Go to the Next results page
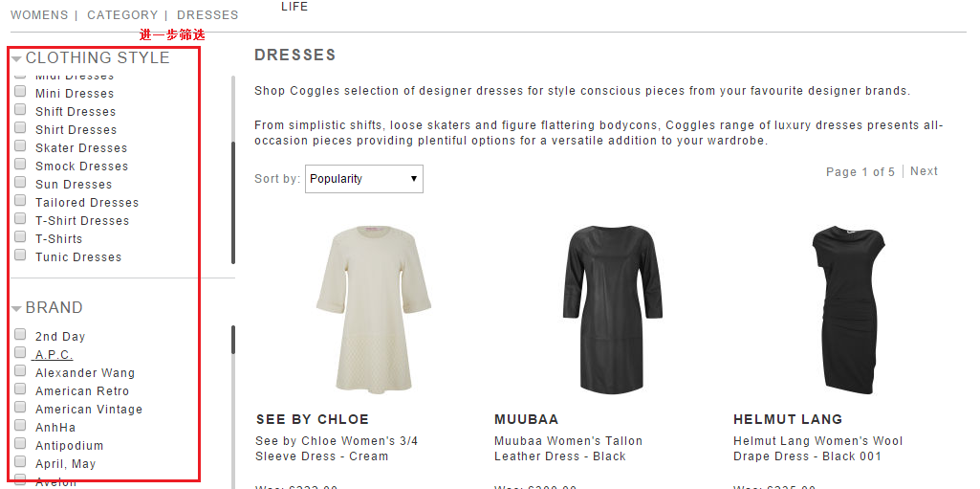 tap(924, 171)
